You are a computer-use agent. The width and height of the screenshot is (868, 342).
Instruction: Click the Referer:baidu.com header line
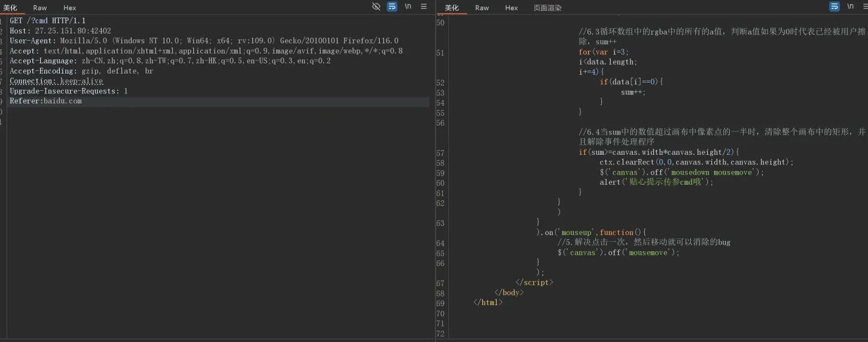45,101
